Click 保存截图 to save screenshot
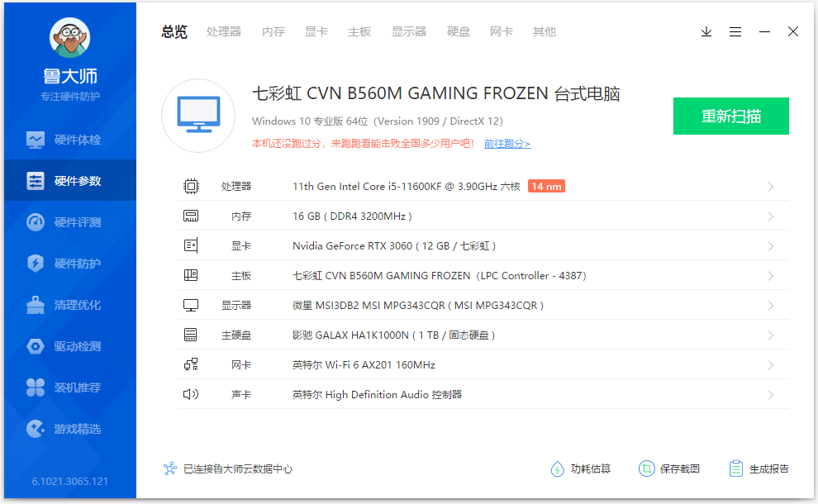 pyautogui.click(x=669, y=468)
